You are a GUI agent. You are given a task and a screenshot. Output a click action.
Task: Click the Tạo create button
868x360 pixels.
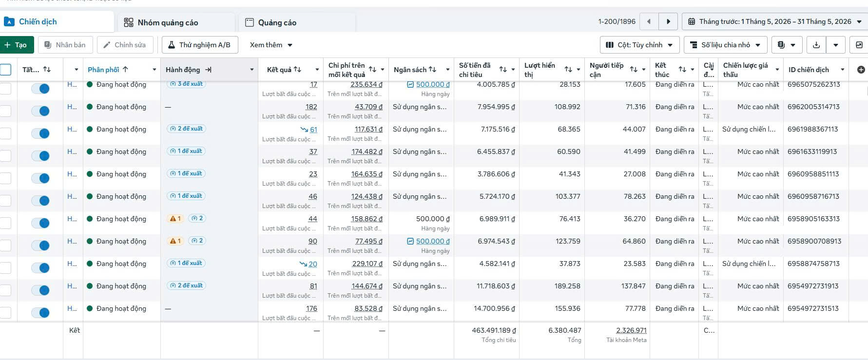(16, 45)
